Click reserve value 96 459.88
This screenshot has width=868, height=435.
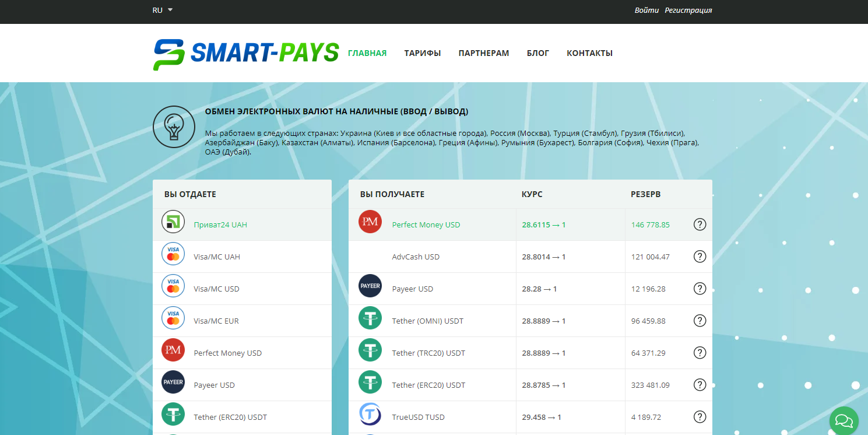(648, 321)
